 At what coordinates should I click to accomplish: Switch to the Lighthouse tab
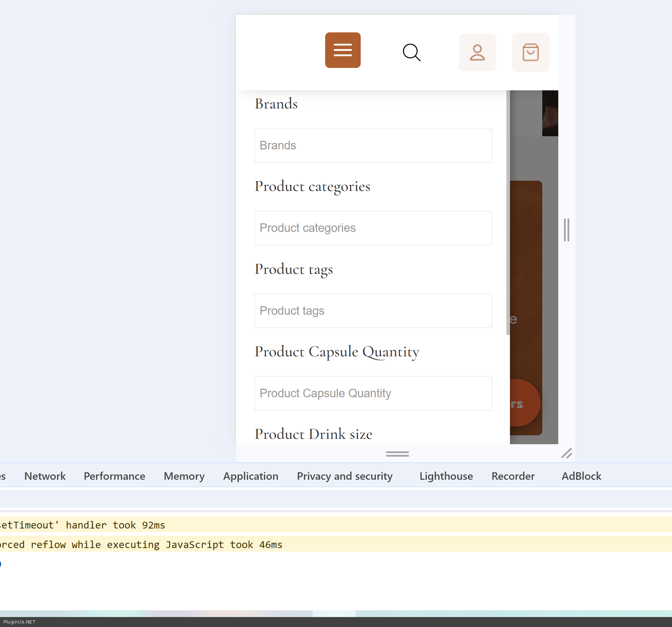pos(446,476)
